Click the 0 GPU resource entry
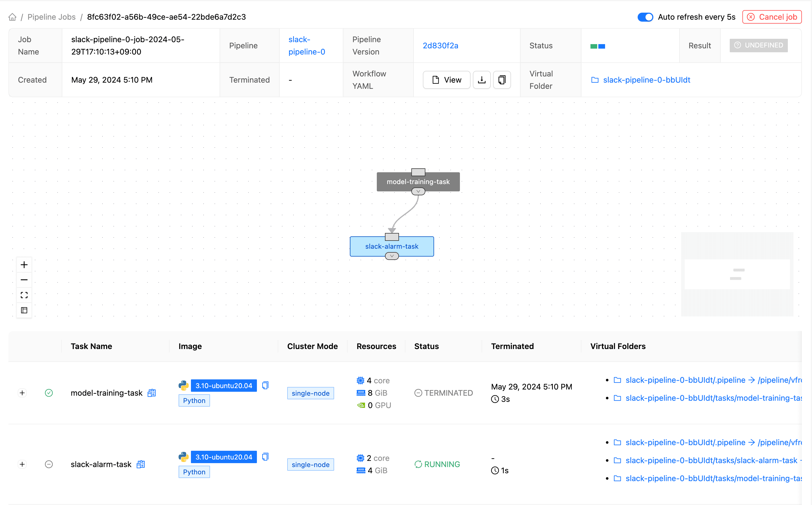 coord(374,405)
